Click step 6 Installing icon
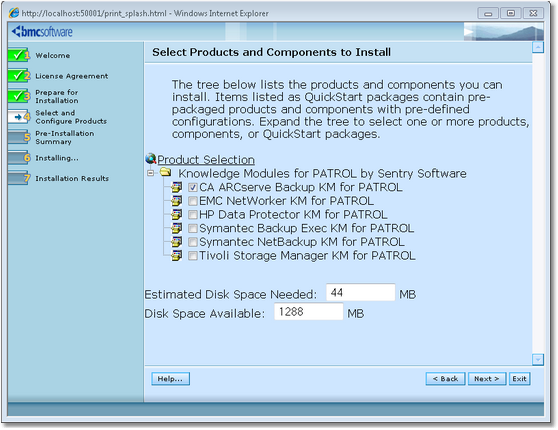This screenshot has width=558, height=430. pyautogui.click(x=19, y=158)
